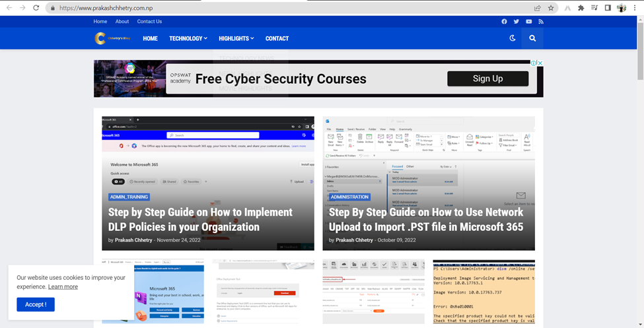The image size is (644, 328).
Task: Open Chrome three-dot menu
Action: point(635,8)
